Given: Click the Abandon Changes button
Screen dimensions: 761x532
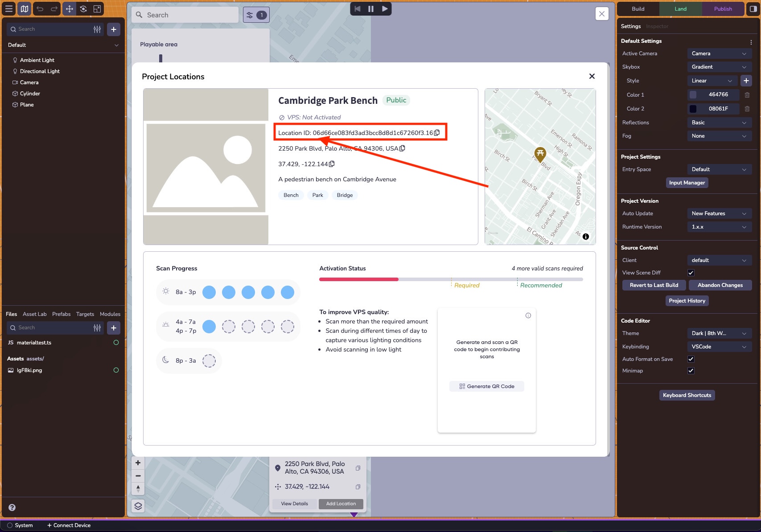Looking at the screenshot, I should [720, 285].
